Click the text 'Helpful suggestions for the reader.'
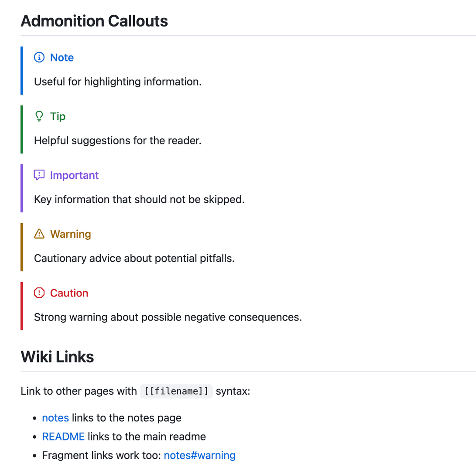Image resolution: width=476 pixels, height=471 pixels. (118, 140)
